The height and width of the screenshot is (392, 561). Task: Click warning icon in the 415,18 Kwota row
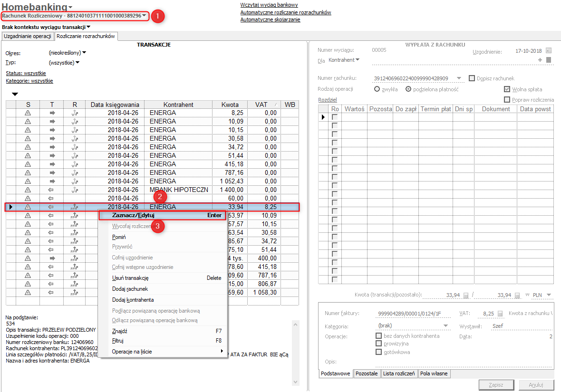pos(28,164)
